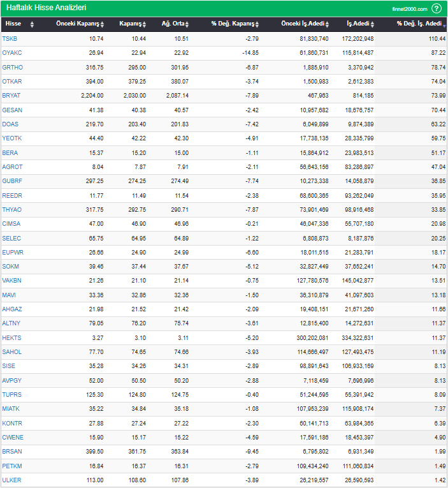The height and width of the screenshot is (488, 448).
Task: Open the YEOTK stock link
Action: click(12, 138)
